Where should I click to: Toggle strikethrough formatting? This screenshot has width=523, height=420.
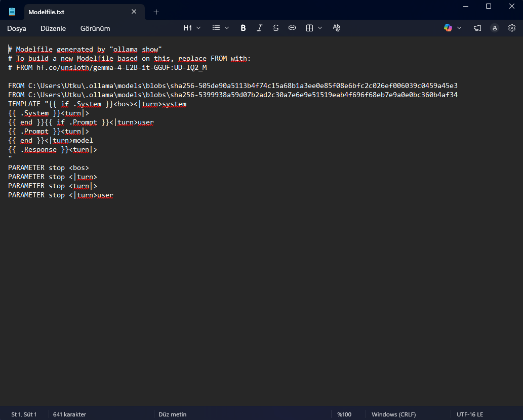pyautogui.click(x=276, y=28)
